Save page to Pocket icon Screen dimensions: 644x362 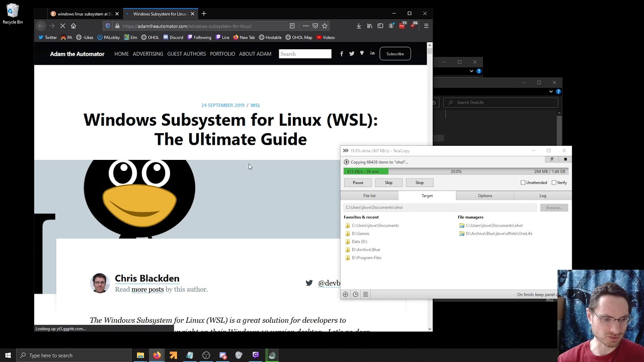coord(315,26)
